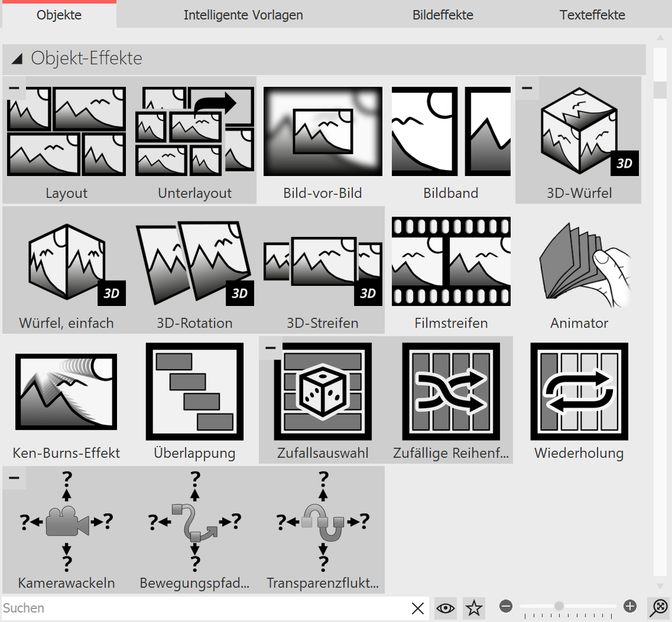
Task: Toggle the preview eye icon
Action: 445,608
